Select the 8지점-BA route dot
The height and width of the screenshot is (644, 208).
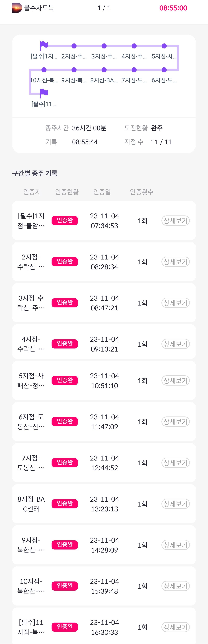point(104,70)
